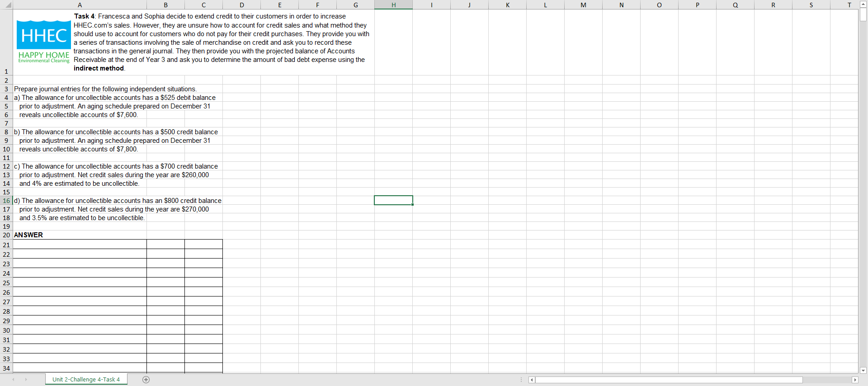Viewport: 868px width, 386px height.
Task: Click the previous sheet navigation arrow
Action: (x=14, y=380)
